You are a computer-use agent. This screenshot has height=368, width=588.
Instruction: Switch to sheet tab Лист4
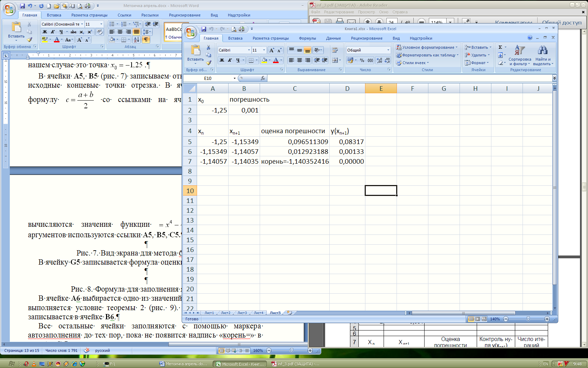point(259,313)
